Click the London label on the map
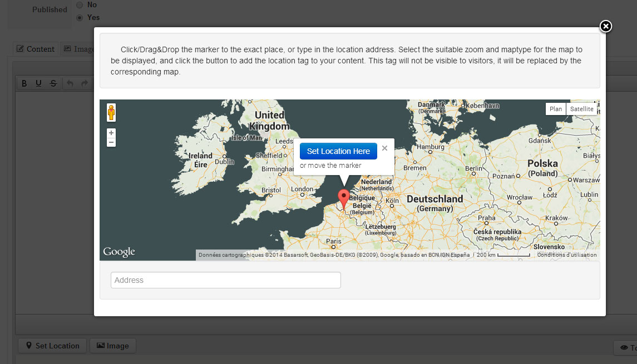This screenshot has height=364, width=637. click(x=302, y=189)
